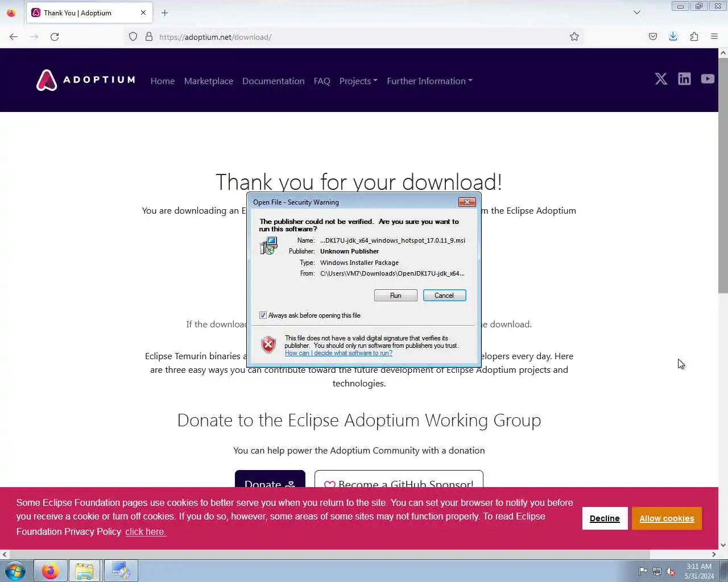Open the extensions puzzle icon
Viewport: 728px width, 582px height.
coord(694,37)
